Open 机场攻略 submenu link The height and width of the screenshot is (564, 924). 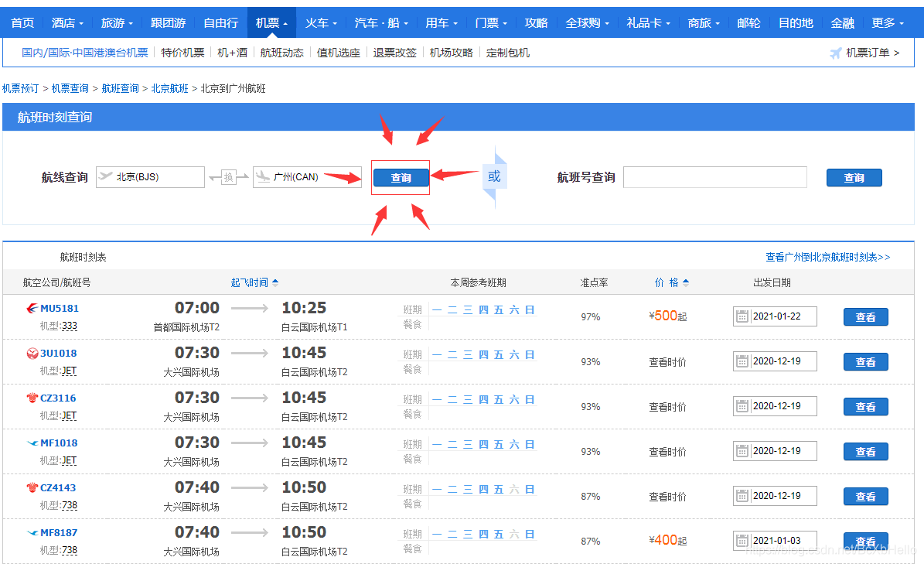click(x=452, y=53)
